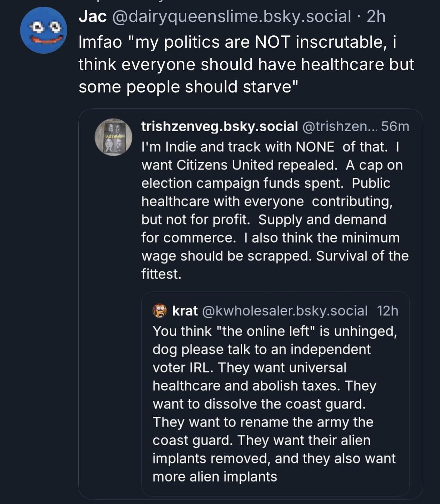
Task: Click the krat display name
Action: pos(185,311)
